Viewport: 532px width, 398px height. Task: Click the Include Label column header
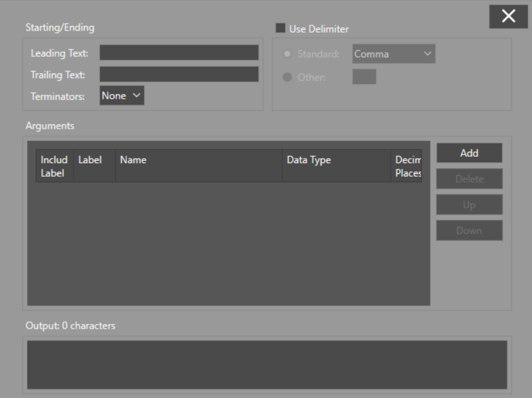tap(54, 166)
